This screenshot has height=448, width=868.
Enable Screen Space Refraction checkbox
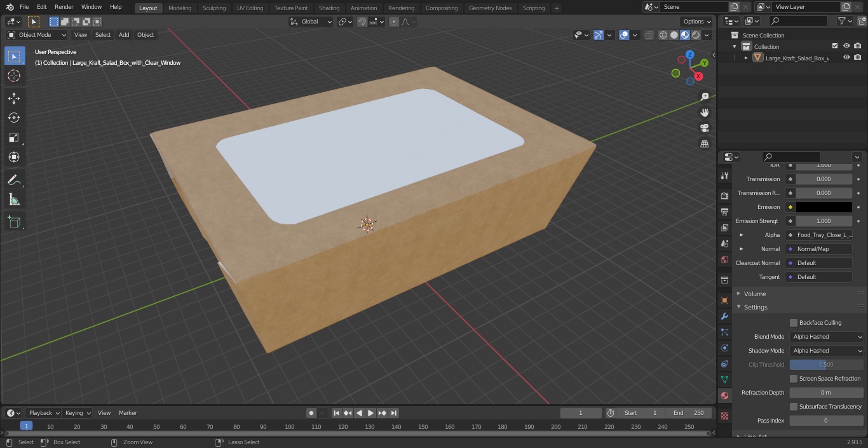(x=794, y=379)
